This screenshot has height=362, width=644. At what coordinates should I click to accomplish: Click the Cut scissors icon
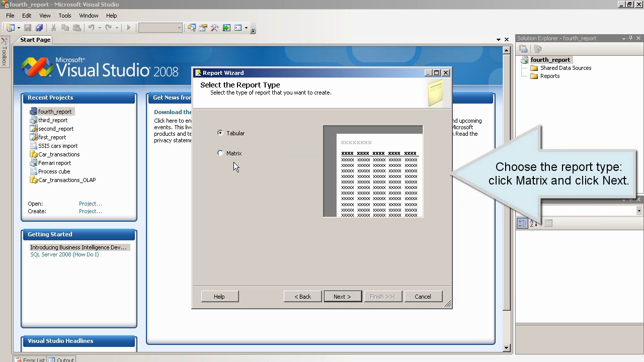point(53,28)
